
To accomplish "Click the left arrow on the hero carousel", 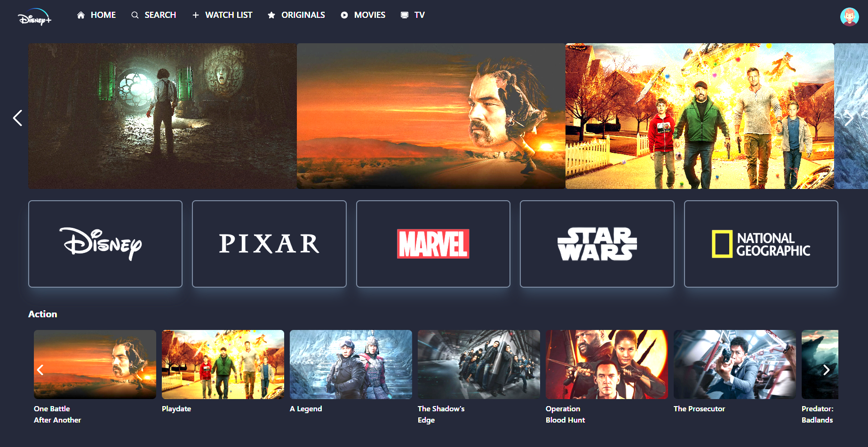I will [17, 118].
